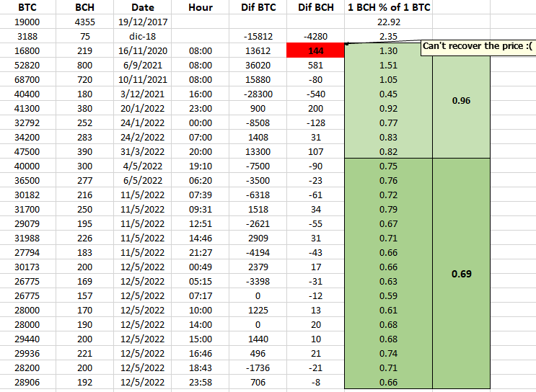Select the '1 BCH % of 1 BTC' header
The height and width of the screenshot is (392, 536).
point(389,7)
